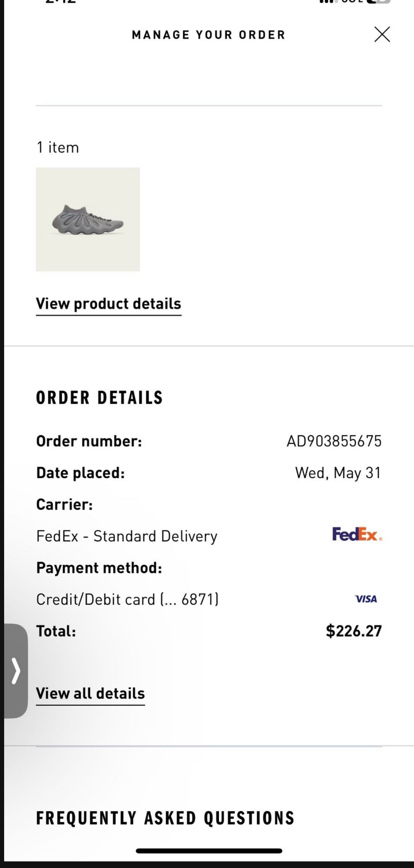The height and width of the screenshot is (868, 414).
Task: Click the Manage Your Order title
Action: coord(209,35)
